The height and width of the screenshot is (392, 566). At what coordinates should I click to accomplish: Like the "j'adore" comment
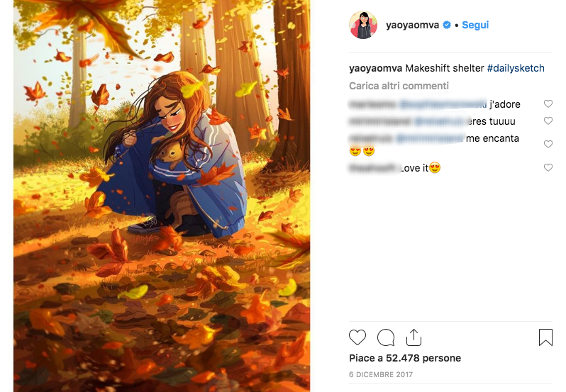pos(548,104)
